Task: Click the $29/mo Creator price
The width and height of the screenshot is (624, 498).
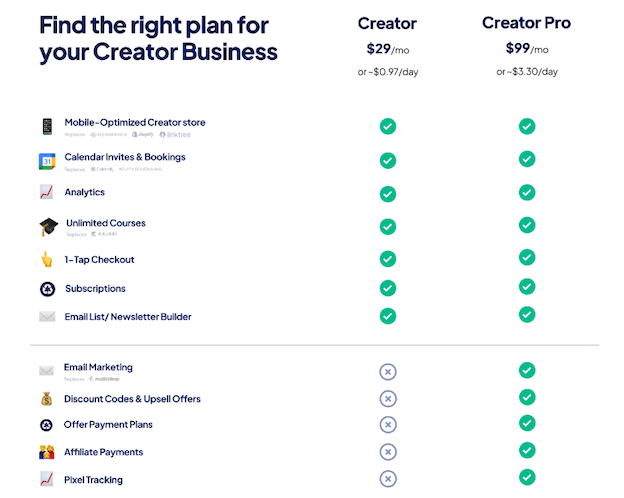Action: (388, 48)
